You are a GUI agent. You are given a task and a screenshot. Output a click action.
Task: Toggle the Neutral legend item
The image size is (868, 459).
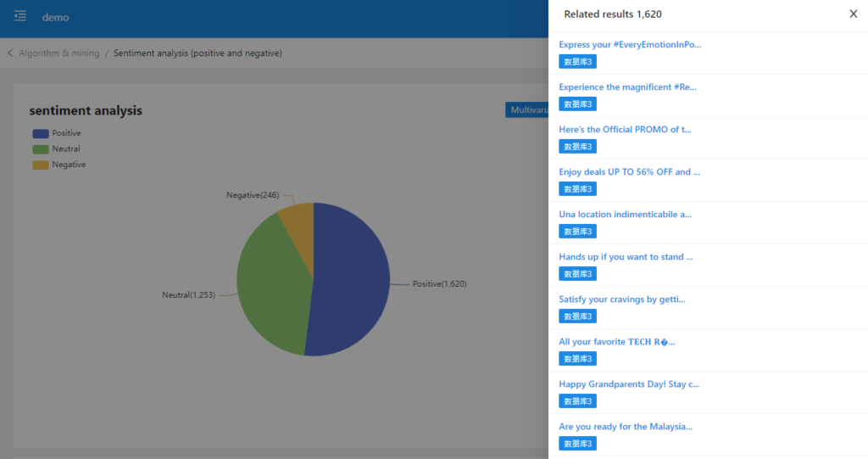tap(57, 149)
